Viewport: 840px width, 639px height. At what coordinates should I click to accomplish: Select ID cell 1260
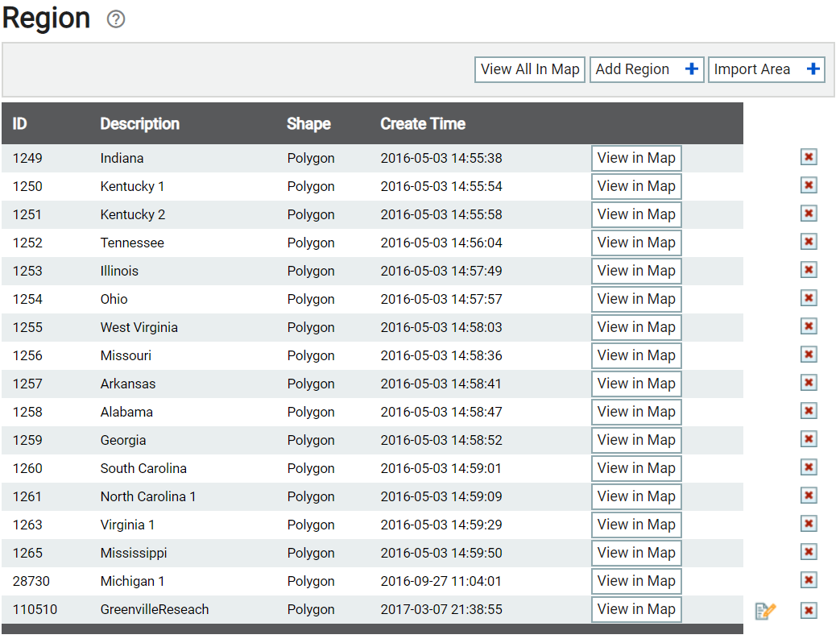[x=27, y=468]
